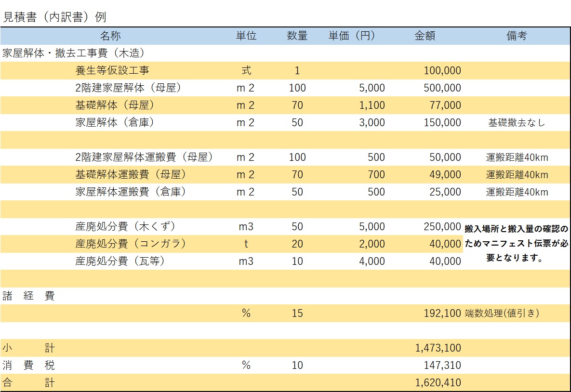This screenshot has height=392, width=571.
Task: Click the 2階建家屋解体運搬費（母屋） cell
Action: point(145,157)
